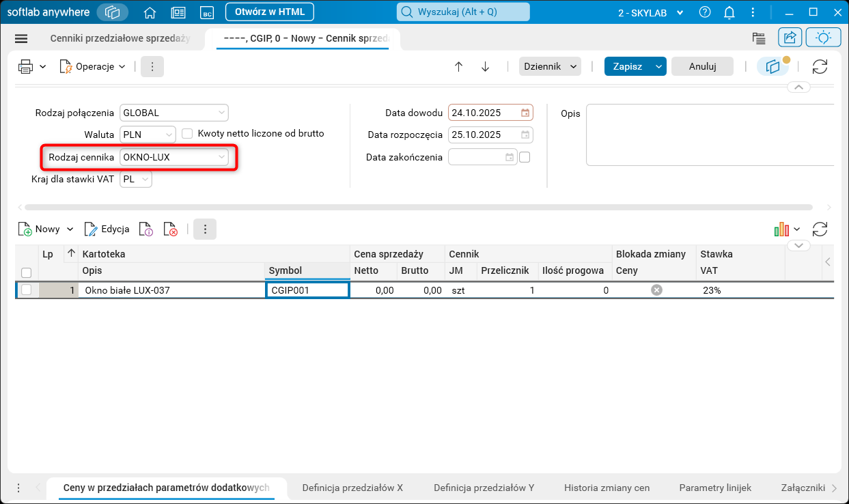
Task: Collapse the header section chevron
Action: tap(799, 87)
